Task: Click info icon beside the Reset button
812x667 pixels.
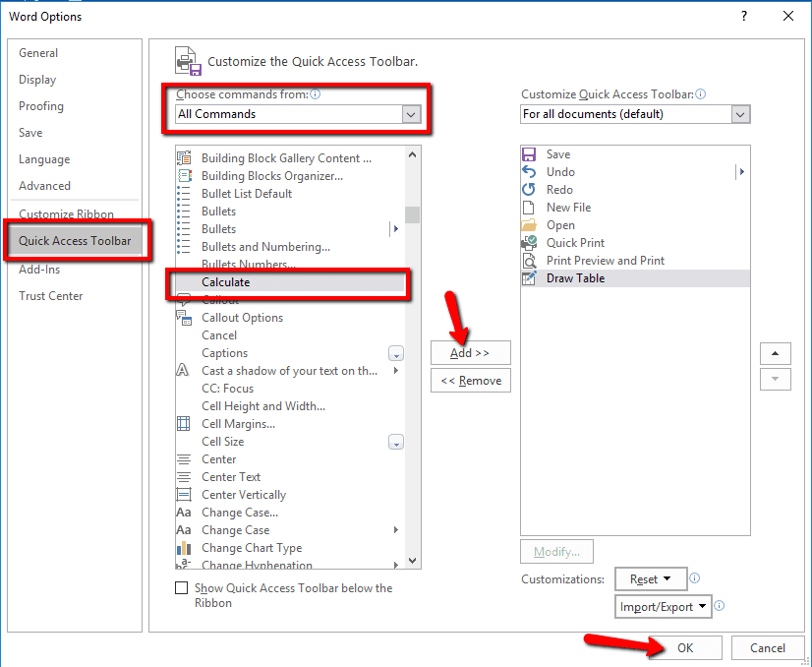Action: (694, 577)
